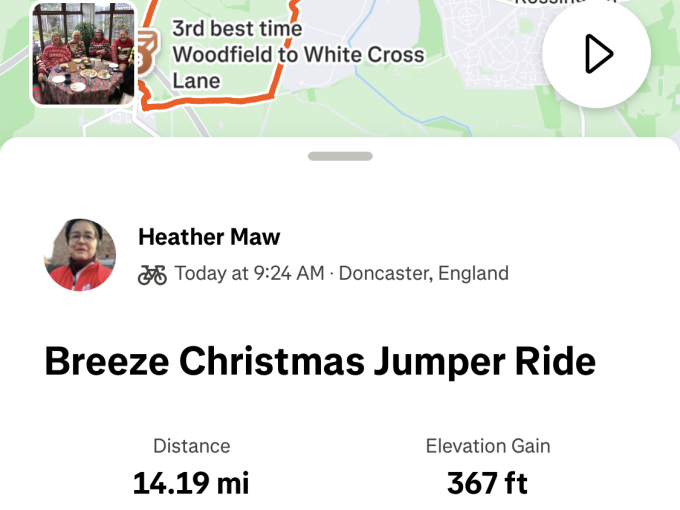Tap the "3rd best time" achievement text
Screen dimensions: 680x510
click(x=237, y=29)
